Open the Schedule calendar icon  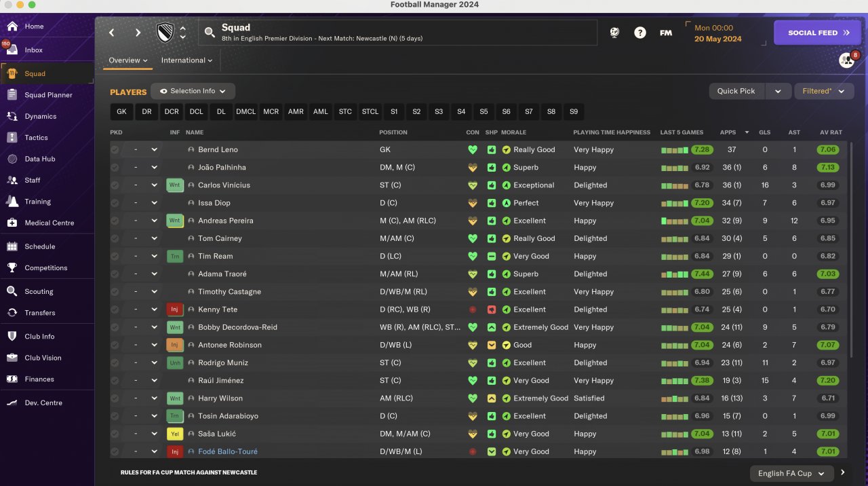pos(12,246)
